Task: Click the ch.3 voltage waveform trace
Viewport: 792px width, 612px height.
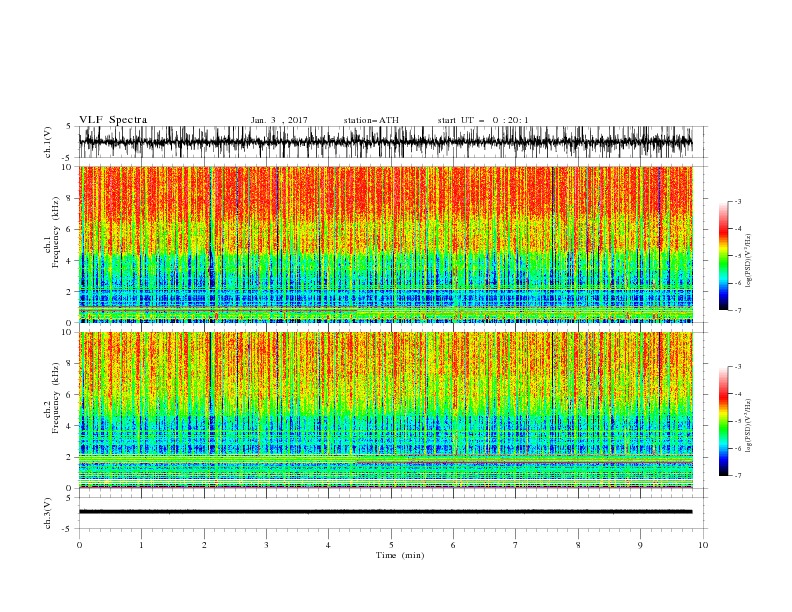Action: point(385,512)
